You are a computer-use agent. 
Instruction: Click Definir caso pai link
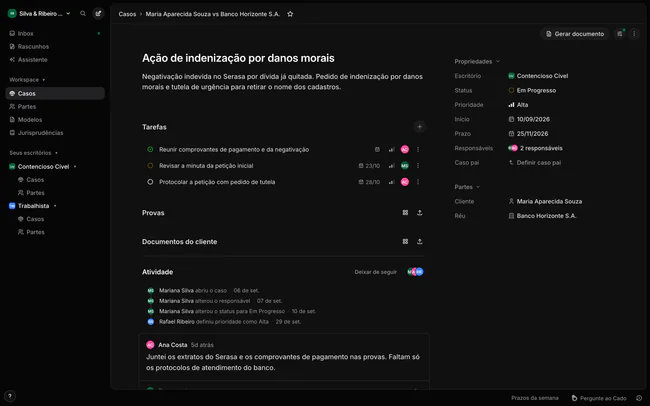coord(535,163)
